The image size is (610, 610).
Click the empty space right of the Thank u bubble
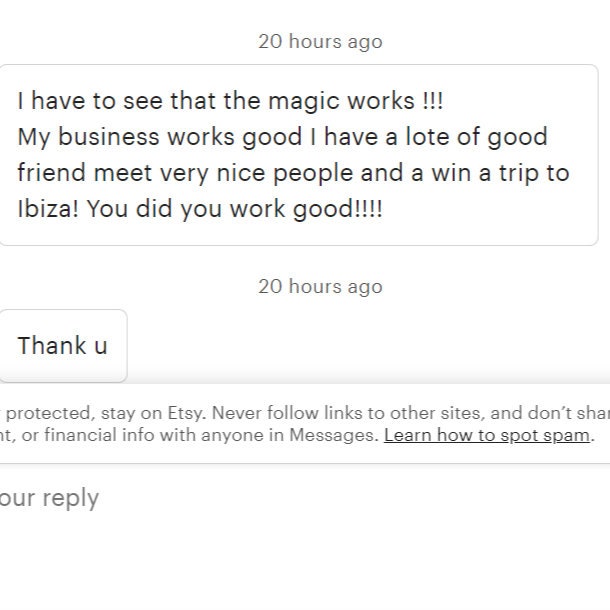click(366, 346)
